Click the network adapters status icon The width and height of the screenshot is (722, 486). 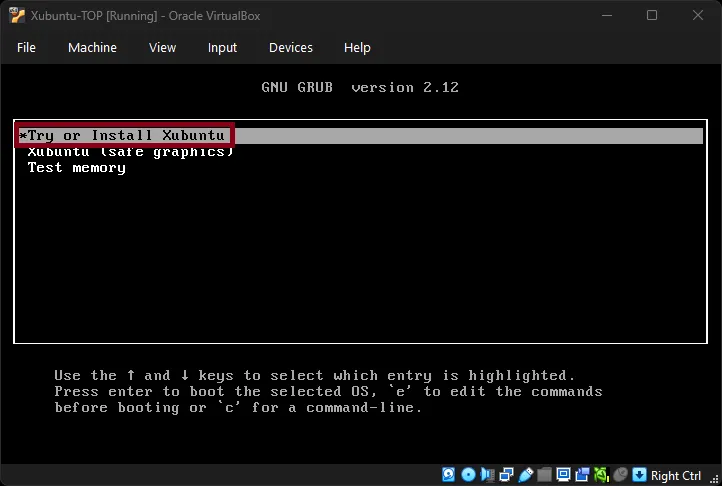507,475
